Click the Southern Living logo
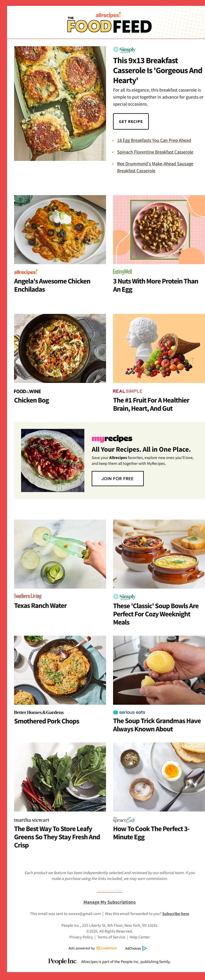The width and height of the screenshot is (205, 980). point(28,596)
